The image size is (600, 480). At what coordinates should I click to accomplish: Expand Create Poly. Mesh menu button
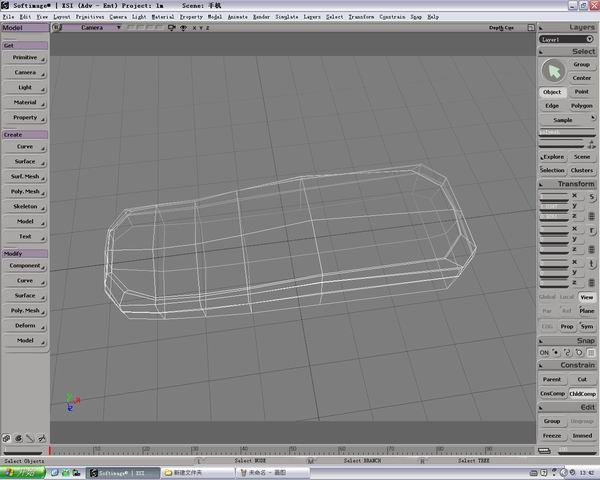coord(25,191)
